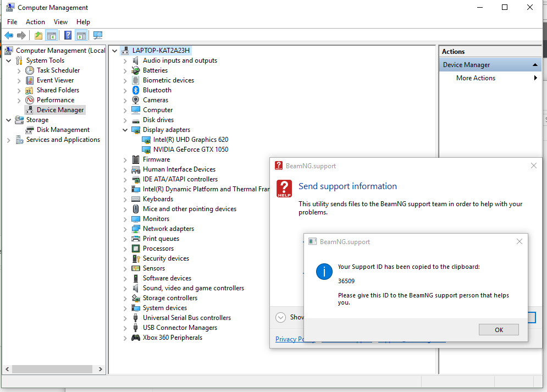547x392 pixels.
Task: Click the Processors chip icon
Action: [136, 249]
